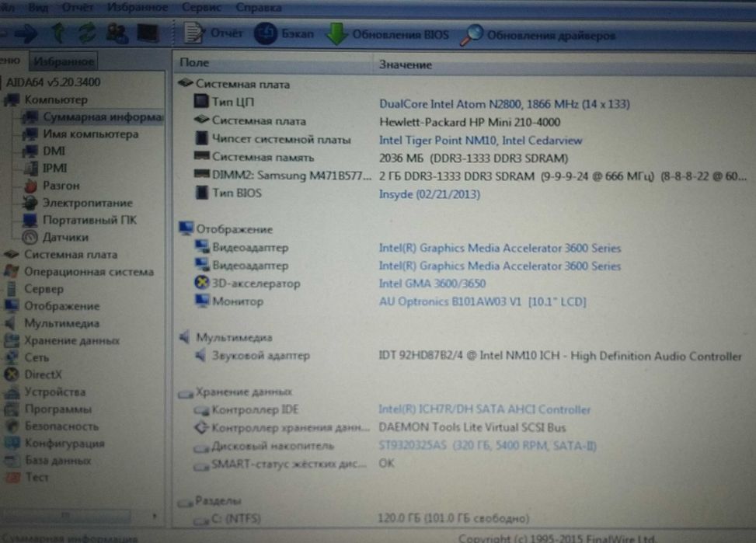Click the sidebar horizontal scrollbar right arrow
The image size is (756, 543).
[155, 516]
